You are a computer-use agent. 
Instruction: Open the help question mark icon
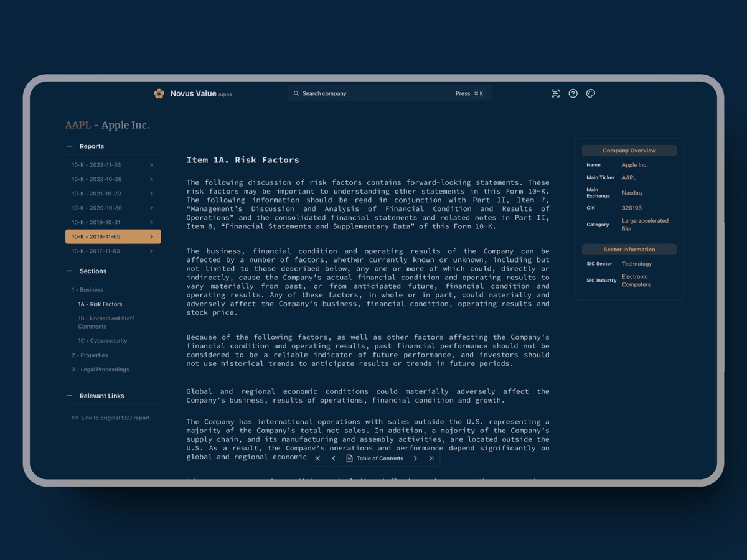click(x=573, y=93)
